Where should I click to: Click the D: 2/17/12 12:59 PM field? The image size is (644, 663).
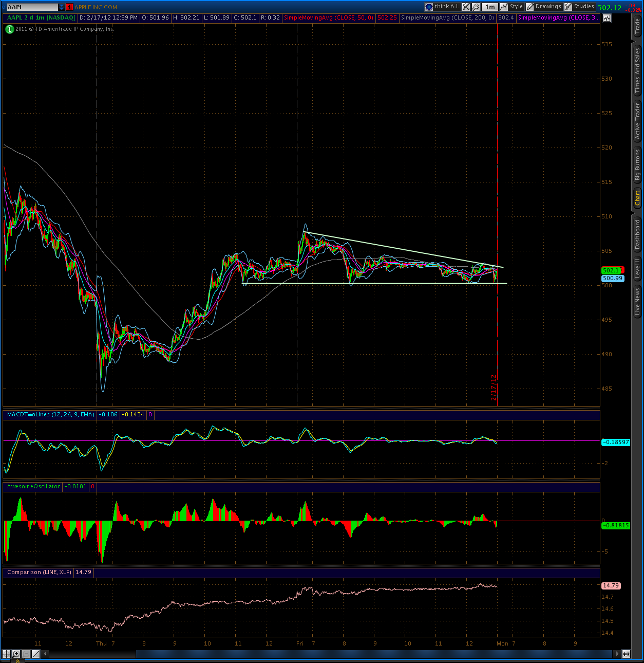click(109, 17)
